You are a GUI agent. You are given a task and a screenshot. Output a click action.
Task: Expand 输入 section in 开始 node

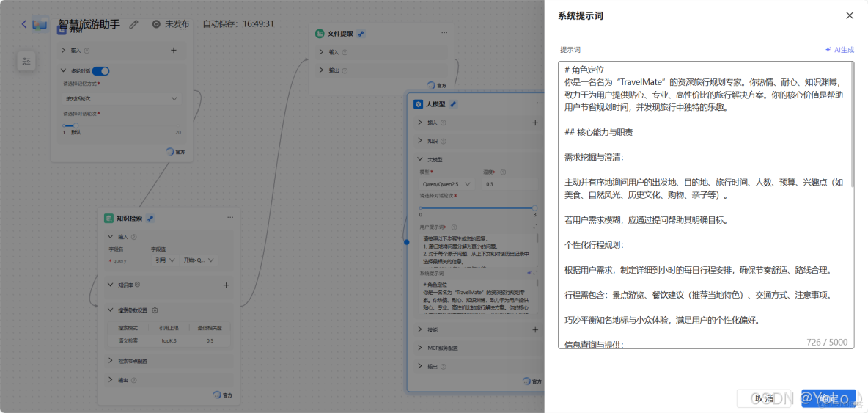point(63,51)
